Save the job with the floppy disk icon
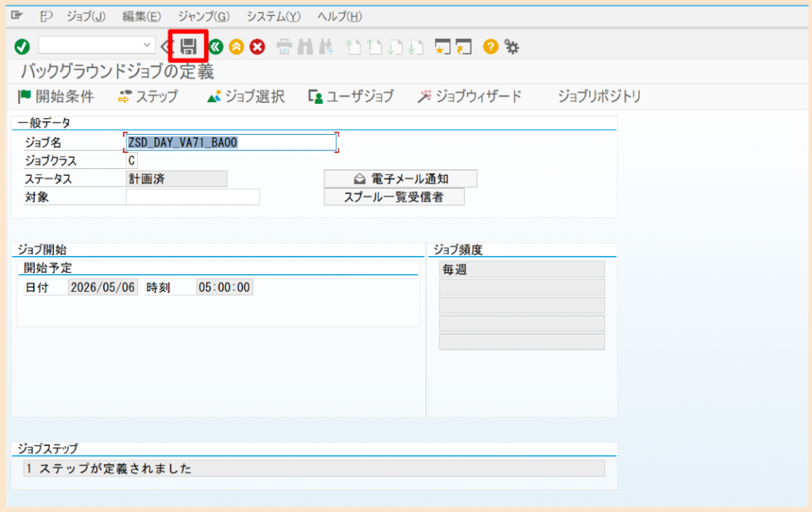 pyautogui.click(x=189, y=47)
